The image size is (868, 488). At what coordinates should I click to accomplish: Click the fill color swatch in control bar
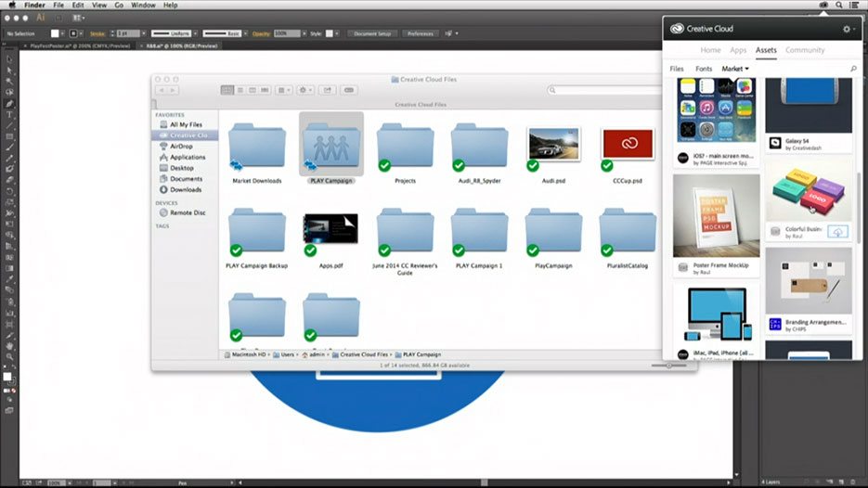pyautogui.click(x=55, y=33)
